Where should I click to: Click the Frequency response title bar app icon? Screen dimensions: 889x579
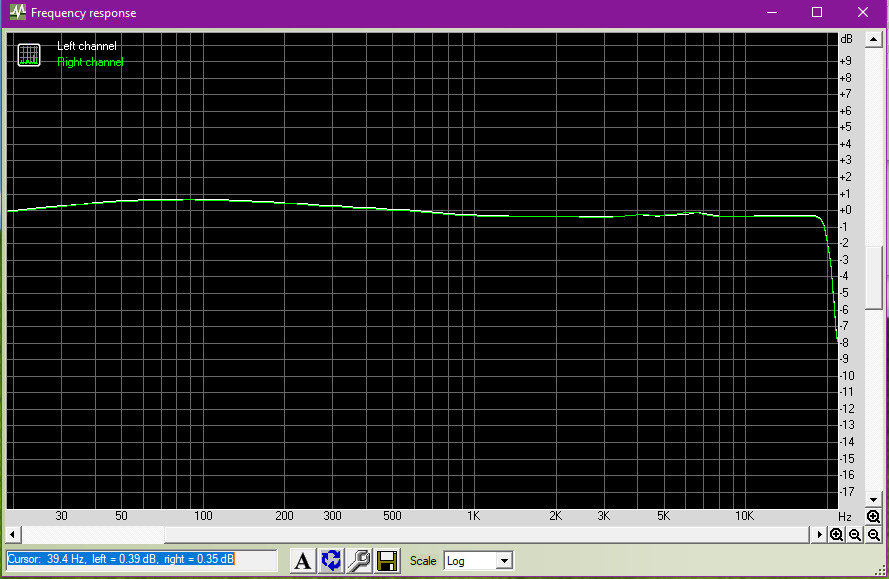18,12
